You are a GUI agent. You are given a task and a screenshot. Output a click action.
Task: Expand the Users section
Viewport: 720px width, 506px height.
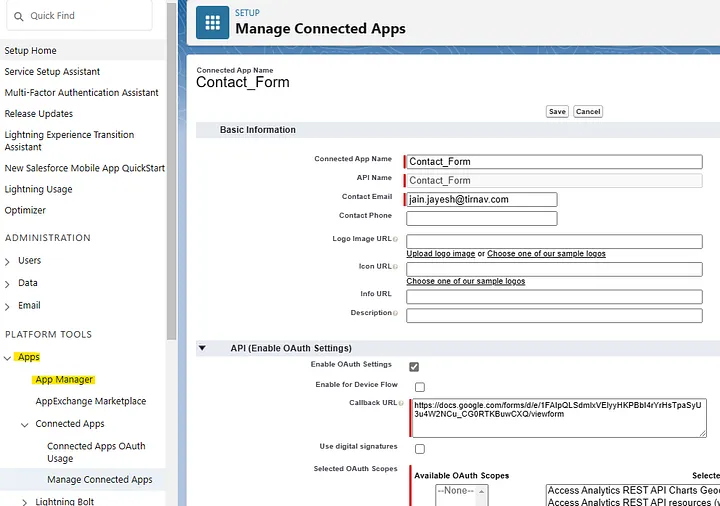[x=7, y=262]
